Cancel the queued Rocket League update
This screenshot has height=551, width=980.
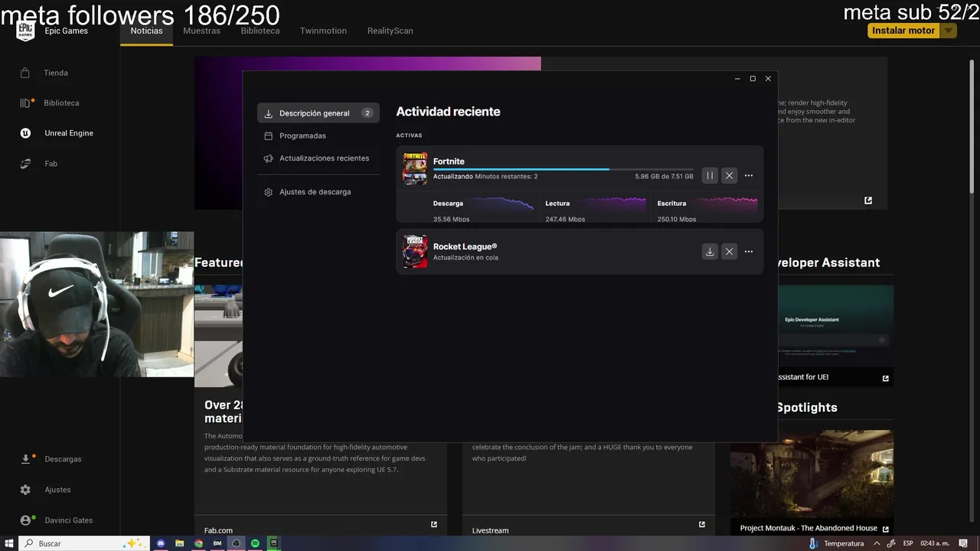coord(729,251)
